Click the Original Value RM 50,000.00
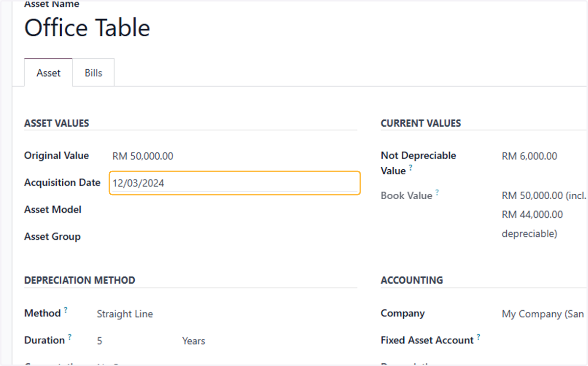This screenshot has height=366, width=588. [x=143, y=157]
